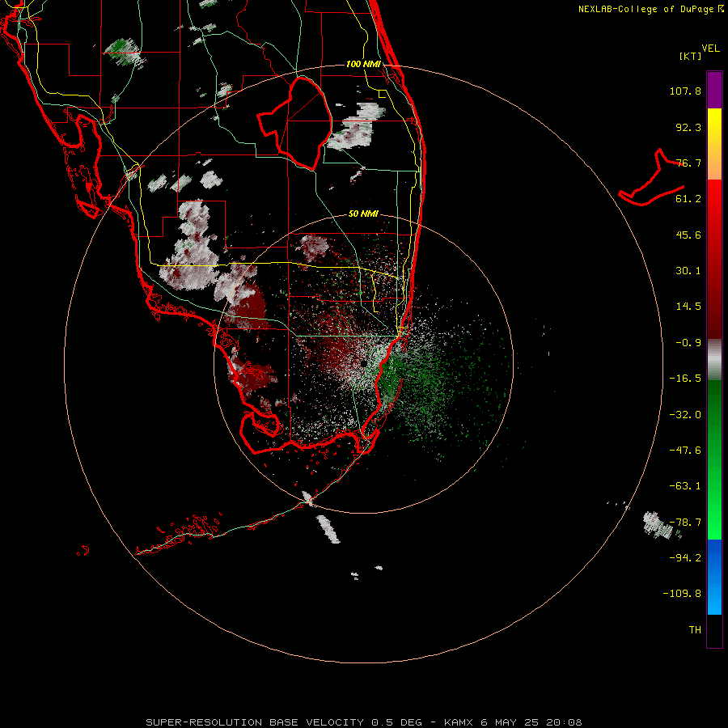Select the -94.2 velocity scale value
728x728 pixels.
point(685,558)
